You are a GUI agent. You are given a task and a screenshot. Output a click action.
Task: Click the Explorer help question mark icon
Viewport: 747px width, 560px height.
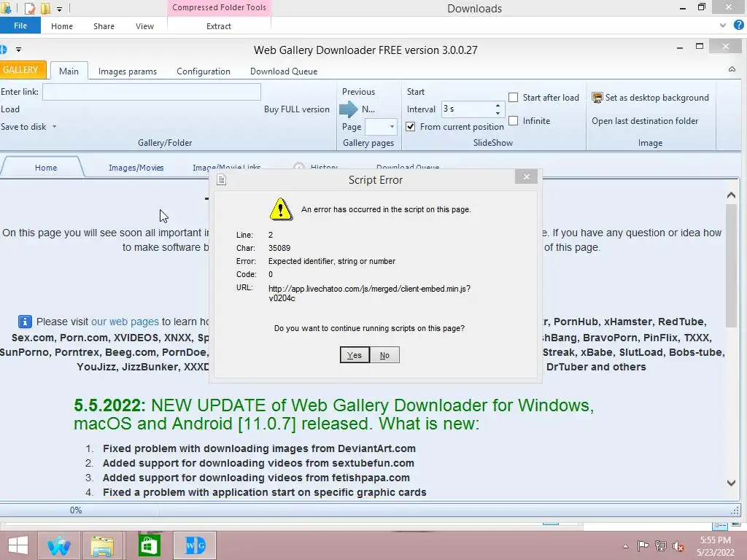pyautogui.click(x=739, y=26)
